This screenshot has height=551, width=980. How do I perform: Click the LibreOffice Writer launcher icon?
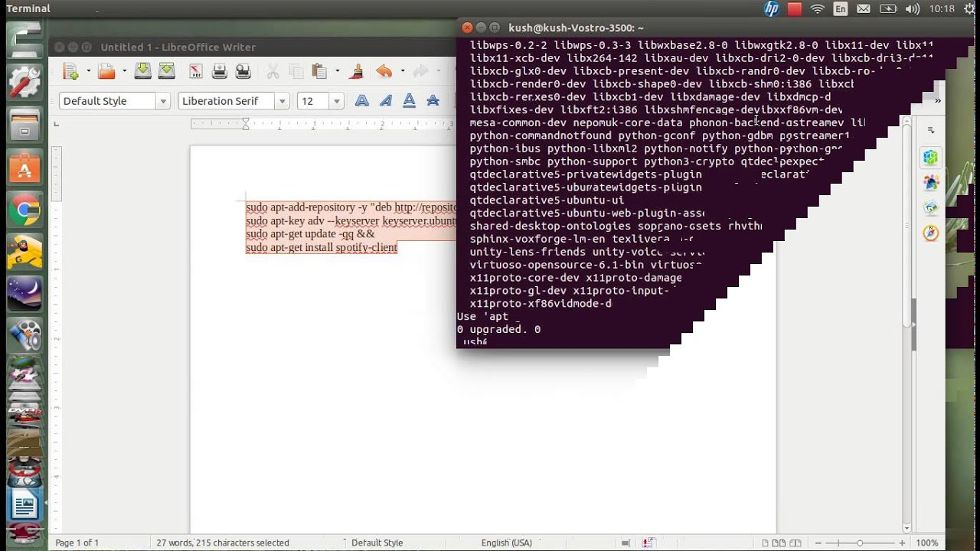click(x=24, y=505)
